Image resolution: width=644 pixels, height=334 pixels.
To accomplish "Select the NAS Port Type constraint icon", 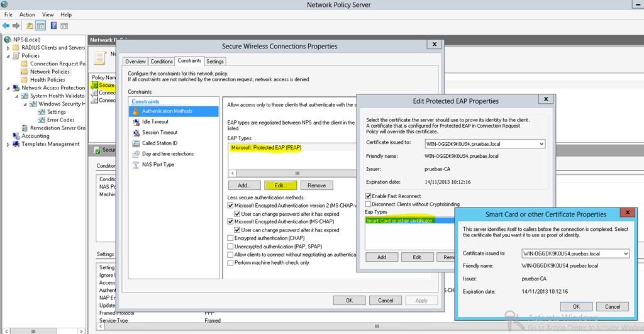I will pyautogui.click(x=136, y=165).
